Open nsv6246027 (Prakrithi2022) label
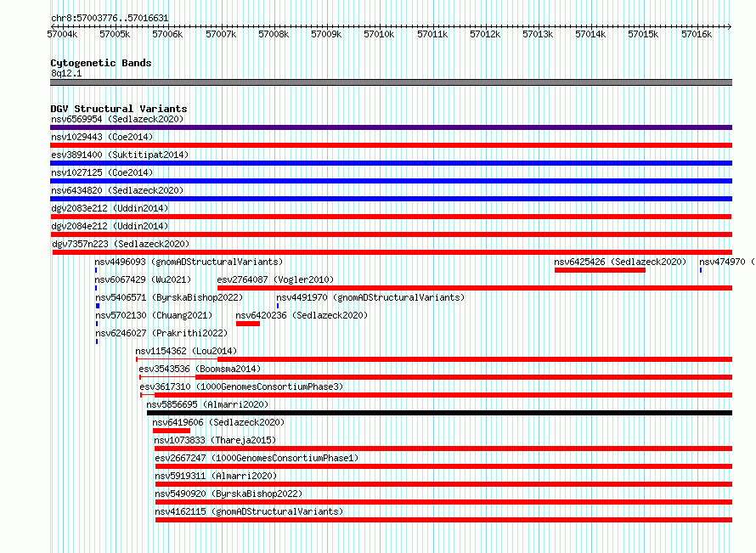 coord(161,333)
